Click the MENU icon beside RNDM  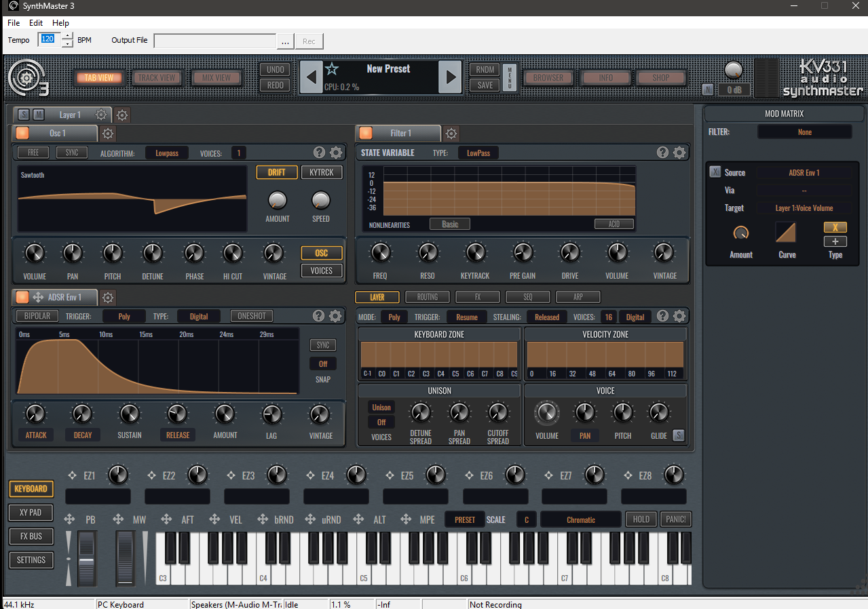508,77
